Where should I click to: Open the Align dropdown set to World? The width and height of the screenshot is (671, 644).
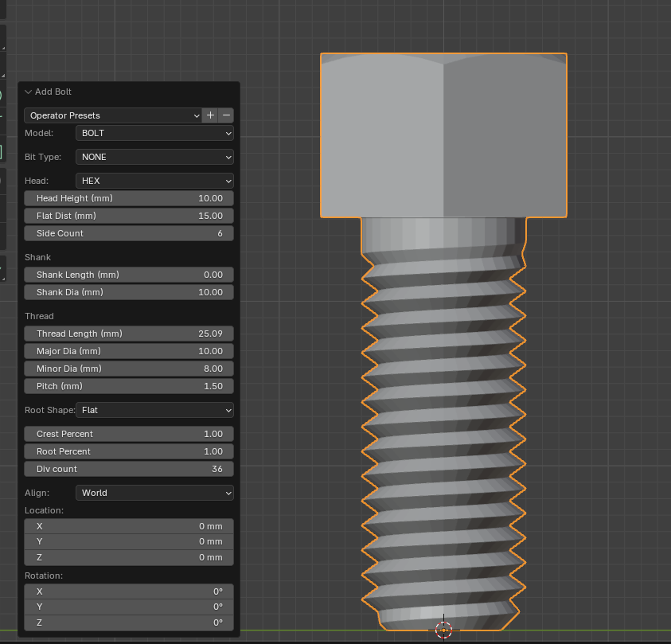point(154,493)
